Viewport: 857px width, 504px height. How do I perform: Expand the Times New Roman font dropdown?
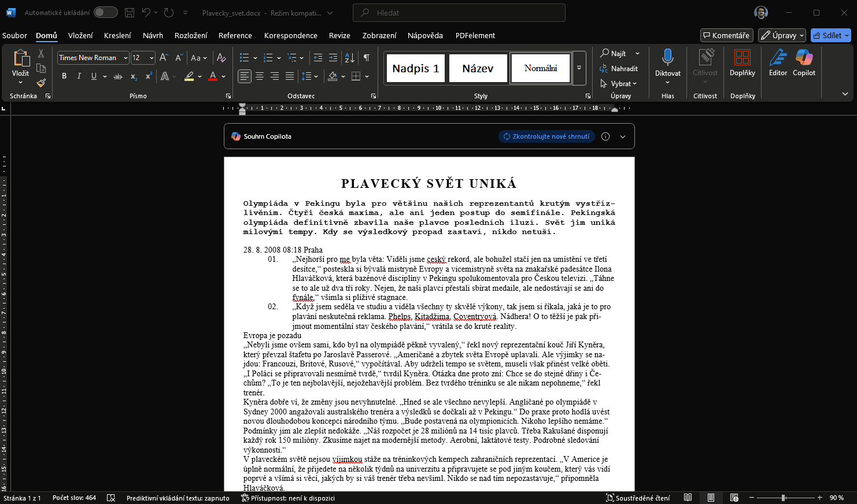(125, 58)
